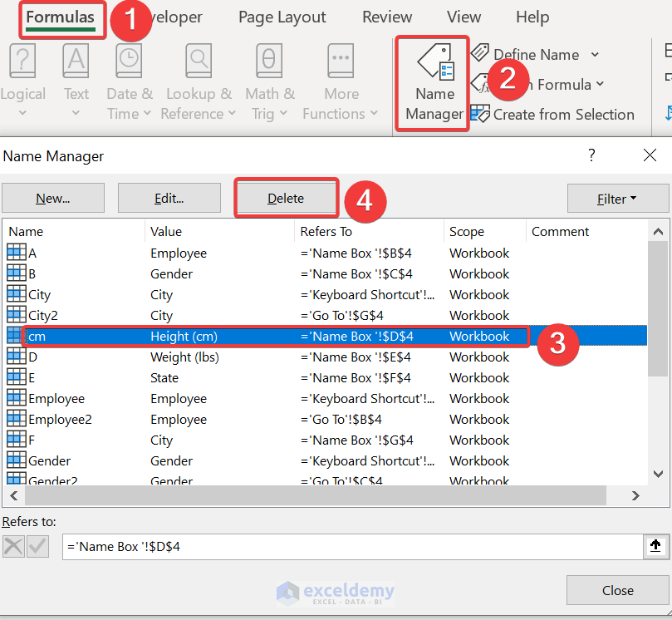Viewport: 672px width, 620px height.
Task: Select the name row F
Action: [326, 440]
